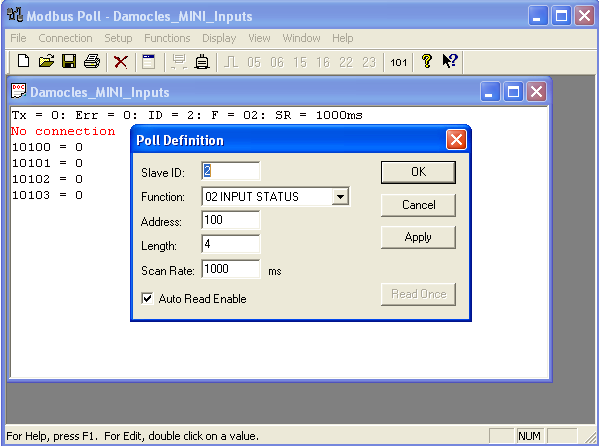Click the OK button

(418, 172)
